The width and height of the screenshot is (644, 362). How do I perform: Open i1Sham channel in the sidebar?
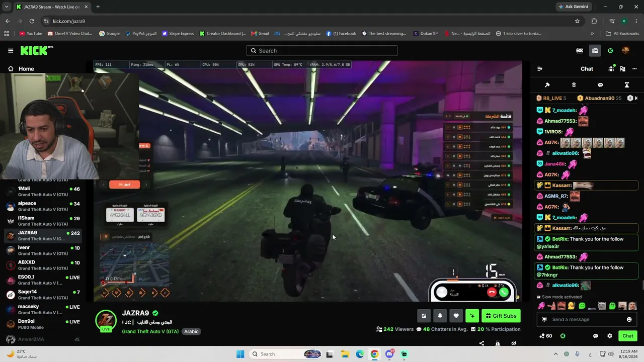pyautogui.click(x=43, y=221)
